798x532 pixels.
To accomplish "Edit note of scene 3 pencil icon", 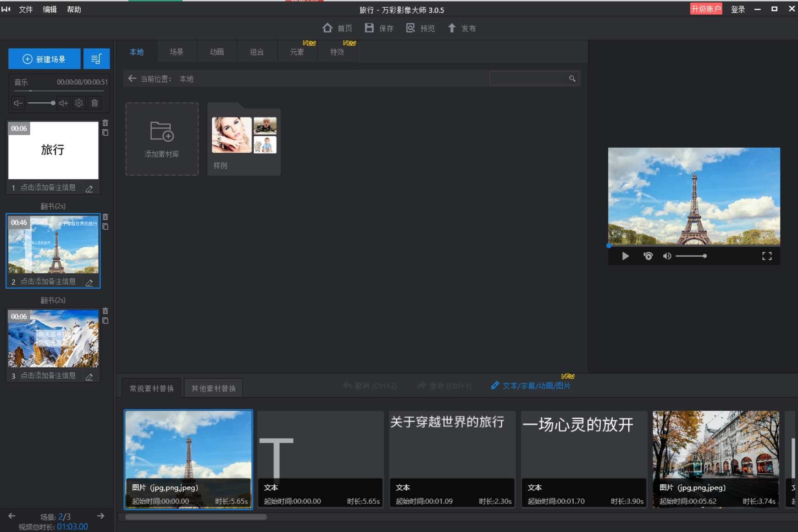I will (89, 377).
